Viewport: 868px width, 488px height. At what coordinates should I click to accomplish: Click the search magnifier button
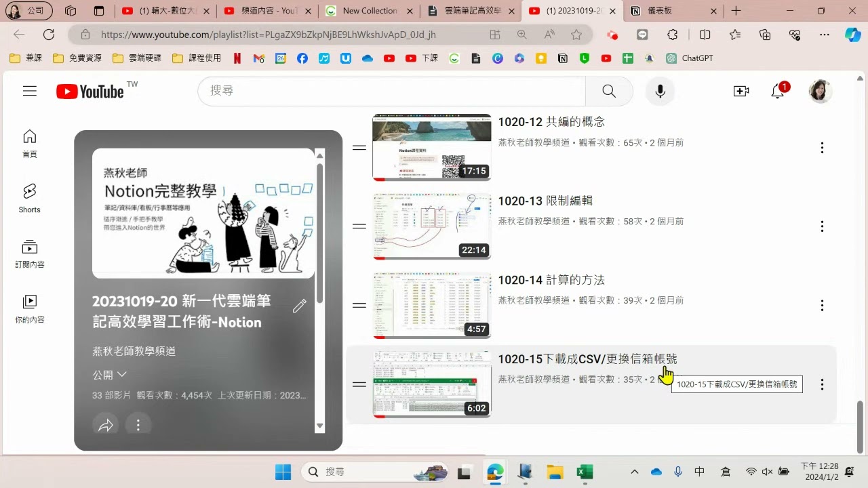(609, 91)
